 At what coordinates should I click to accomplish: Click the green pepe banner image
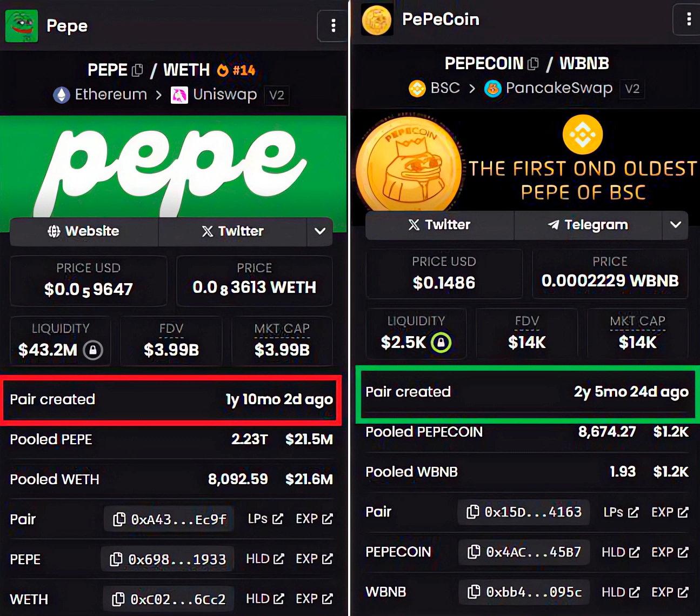coord(173,166)
